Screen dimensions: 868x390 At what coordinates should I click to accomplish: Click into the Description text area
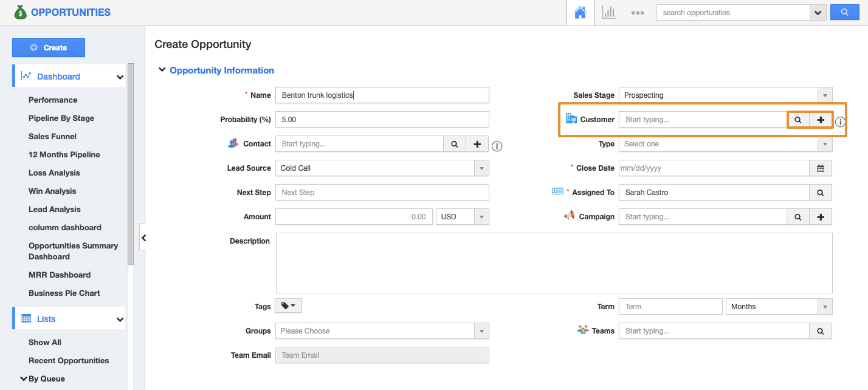(554, 263)
